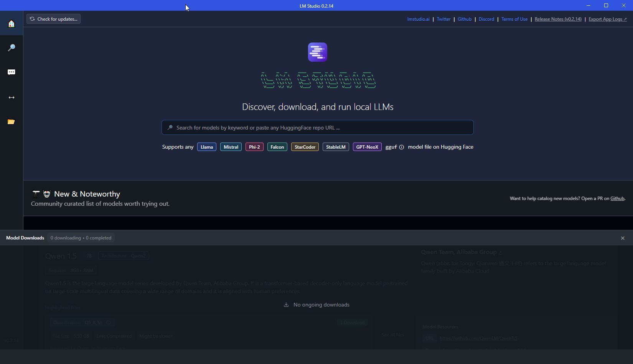Click the LM Studio logo icon
633x364 pixels.
317,52
